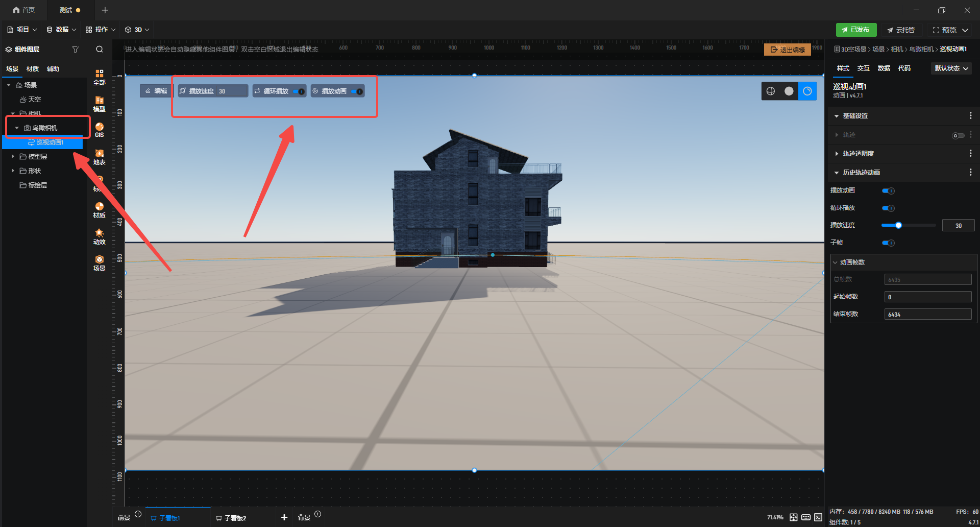The width and height of the screenshot is (980, 527).
Task: Adjust the 播放速度 slider handle
Action: [x=898, y=225]
